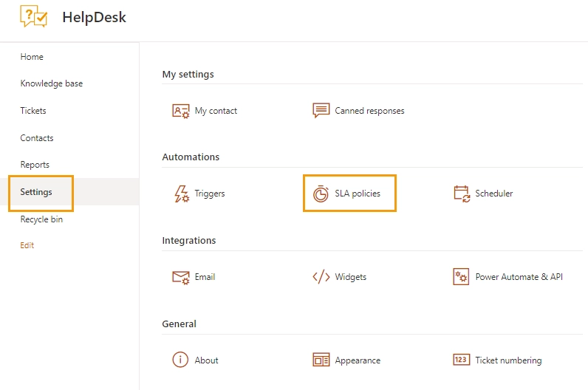Click the Power Automate & API gears icon
Viewport: 588px width, 390px height.
pos(461,277)
